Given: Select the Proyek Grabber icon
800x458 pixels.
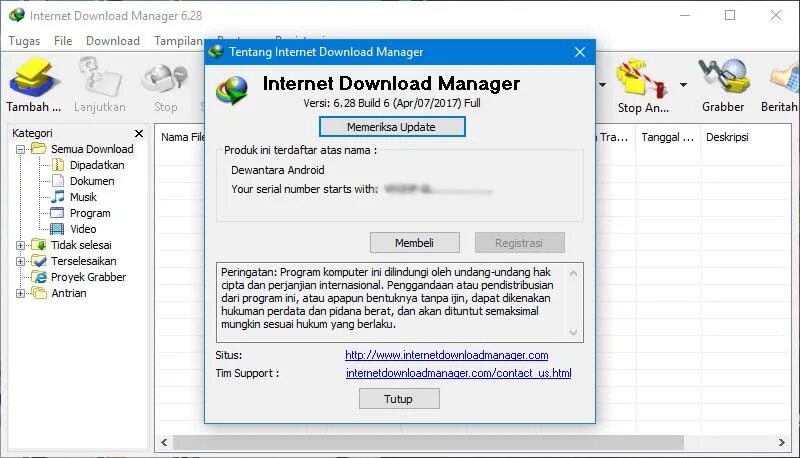Looking at the screenshot, I should [x=39, y=277].
